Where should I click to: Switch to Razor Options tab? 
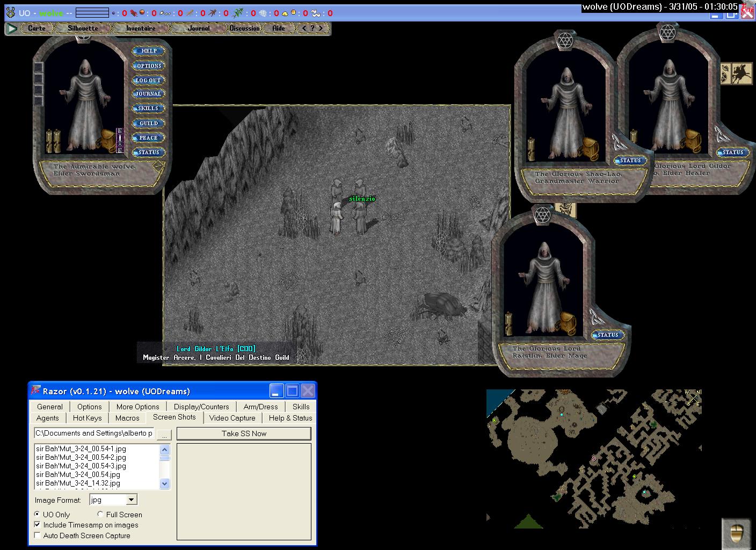click(x=89, y=407)
